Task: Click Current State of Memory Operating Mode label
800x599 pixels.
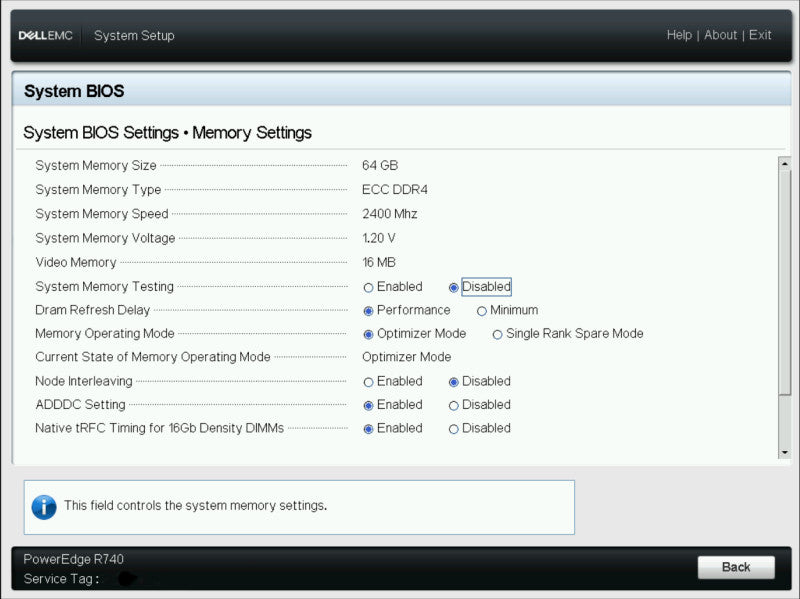Action: [153, 357]
